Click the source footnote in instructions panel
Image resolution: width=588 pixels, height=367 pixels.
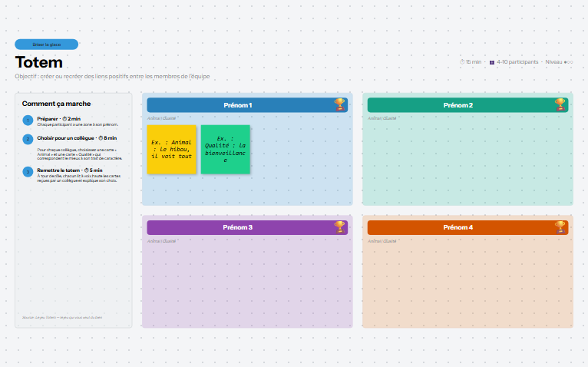[x=62, y=317]
